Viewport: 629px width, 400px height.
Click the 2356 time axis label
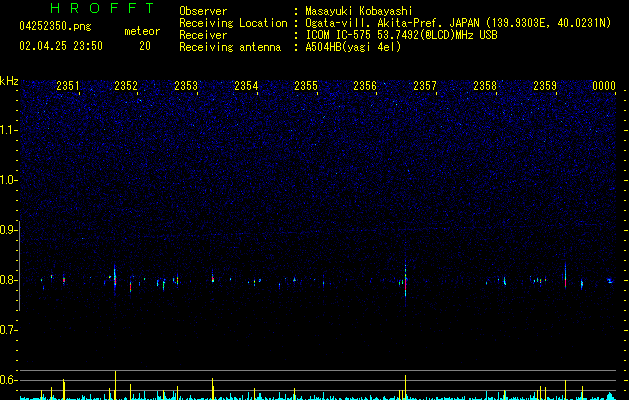click(x=365, y=85)
